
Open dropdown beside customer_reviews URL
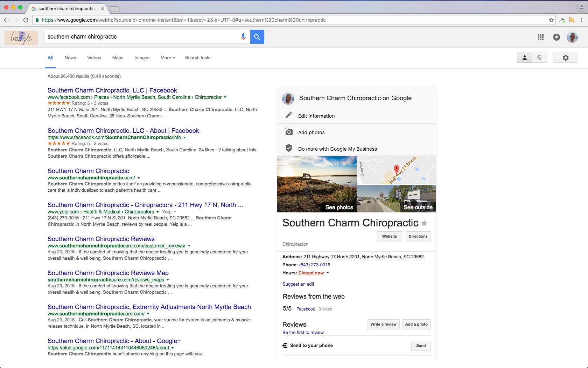[x=189, y=246]
